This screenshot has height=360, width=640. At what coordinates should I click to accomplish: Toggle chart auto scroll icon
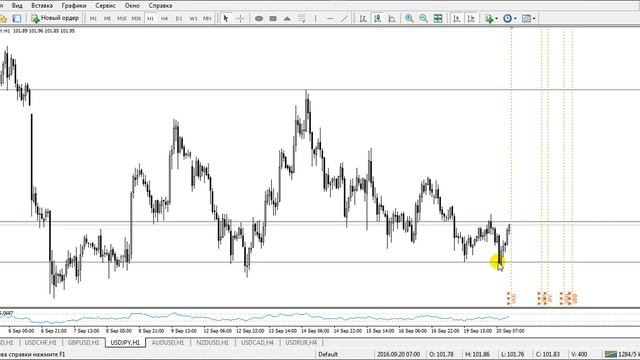pos(457,18)
